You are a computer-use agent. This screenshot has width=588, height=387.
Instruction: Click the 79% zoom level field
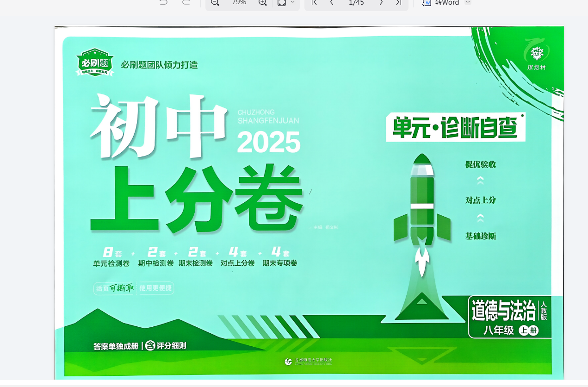[239, 2]
